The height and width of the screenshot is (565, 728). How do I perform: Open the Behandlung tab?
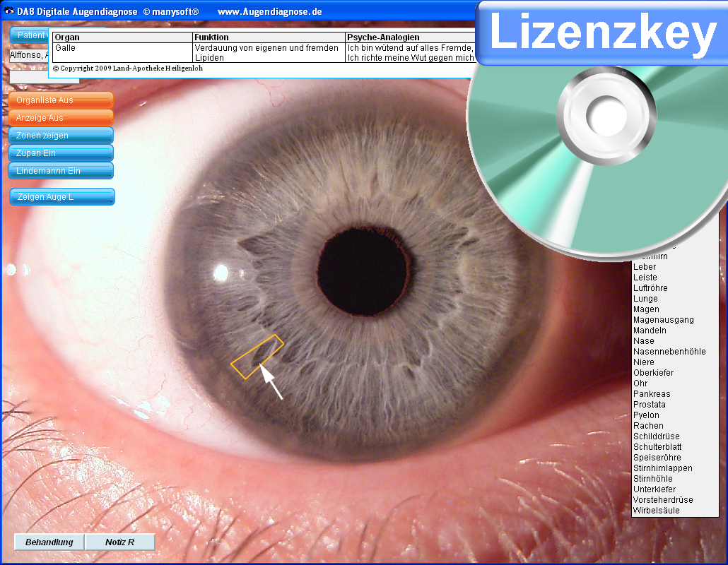[49, 542]
